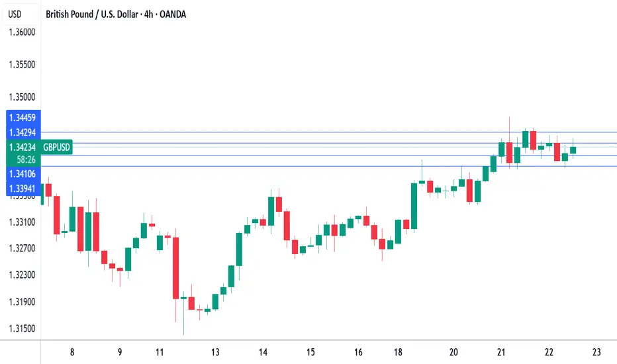
Task: Click the 1.32300 price axis label
Action: 22,275
